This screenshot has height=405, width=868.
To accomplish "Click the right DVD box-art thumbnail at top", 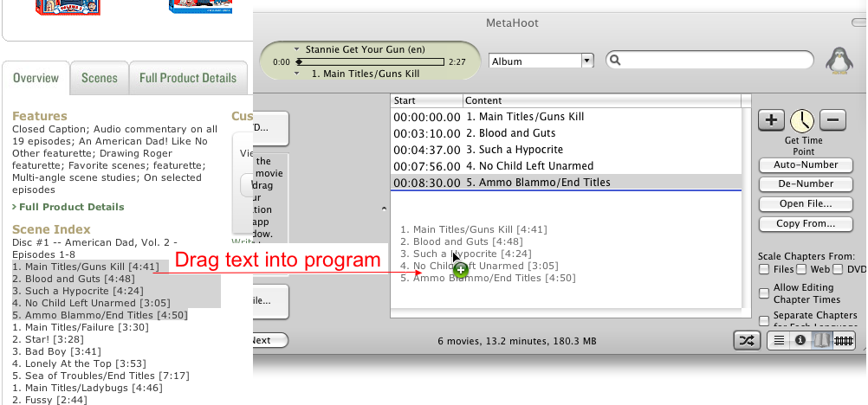I will pyautogui.click(x=200, y=7).
